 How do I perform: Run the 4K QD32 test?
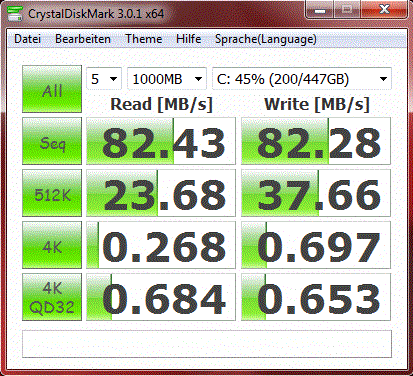point(52,297)
